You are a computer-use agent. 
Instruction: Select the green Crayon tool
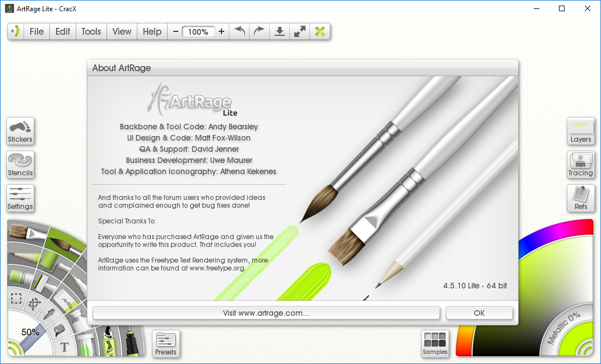[22, 276]
